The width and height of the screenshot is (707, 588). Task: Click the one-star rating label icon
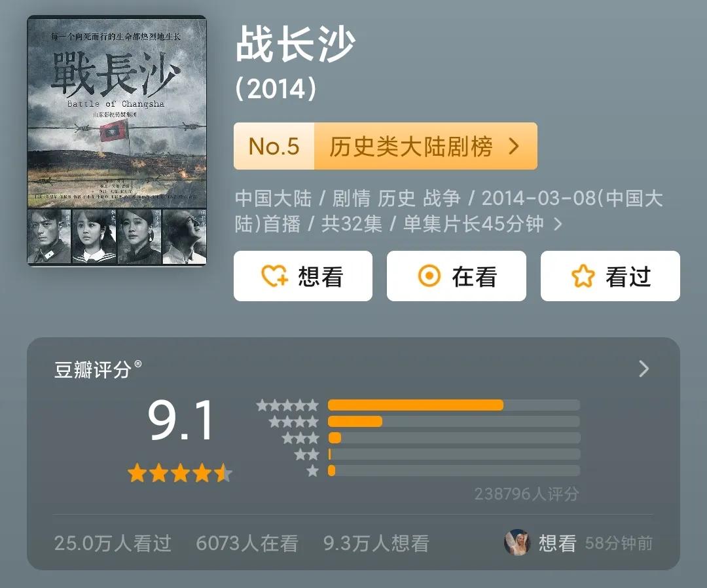312,471
